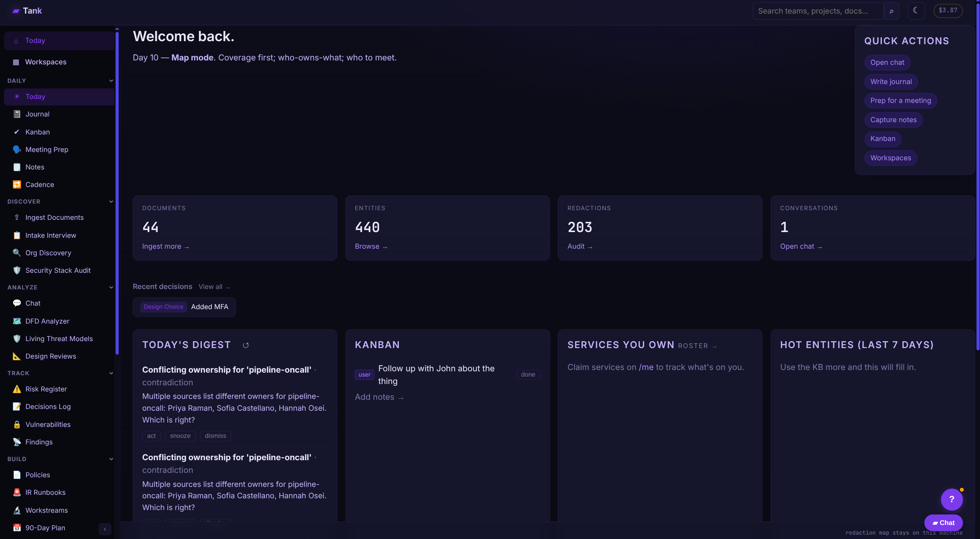Open help with purple question mark button
The image size is (980, 539).
coord(952,500)
